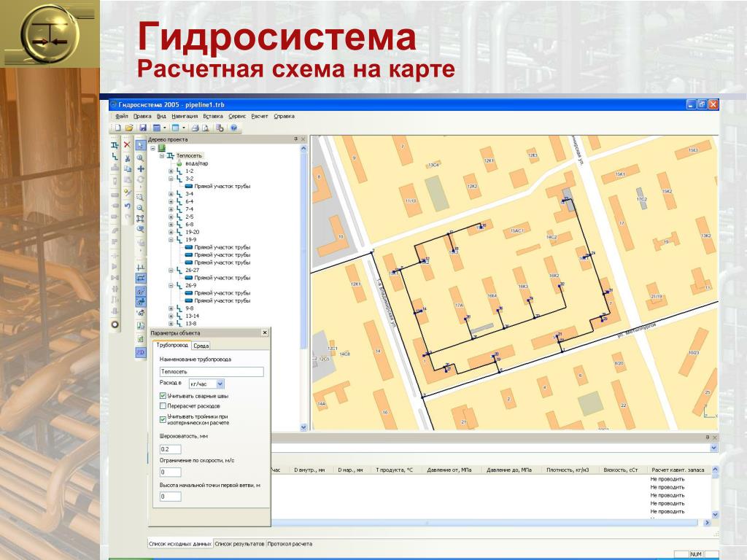
Task: Click the Наименование трубопровода text field
Action: point(212,371)
